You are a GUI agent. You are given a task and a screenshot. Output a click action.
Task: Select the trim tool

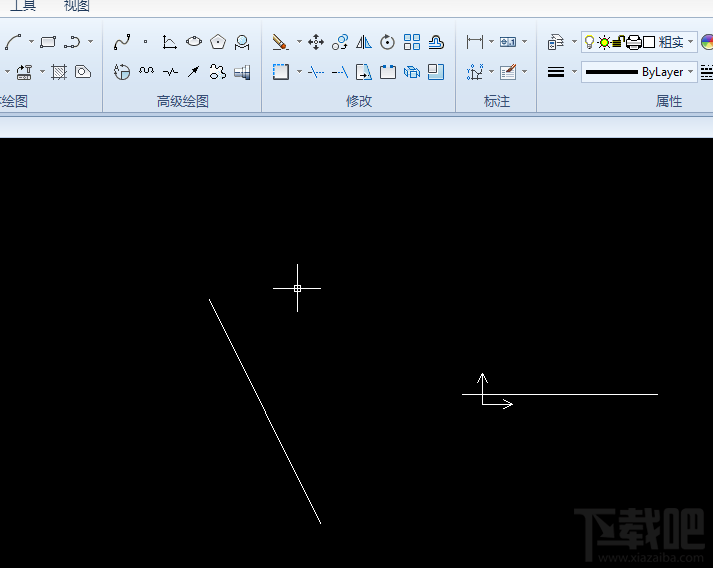316,72
